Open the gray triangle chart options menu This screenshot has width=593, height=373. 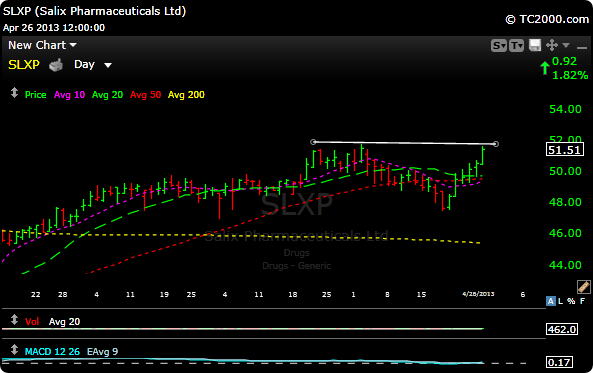[566, 45]
